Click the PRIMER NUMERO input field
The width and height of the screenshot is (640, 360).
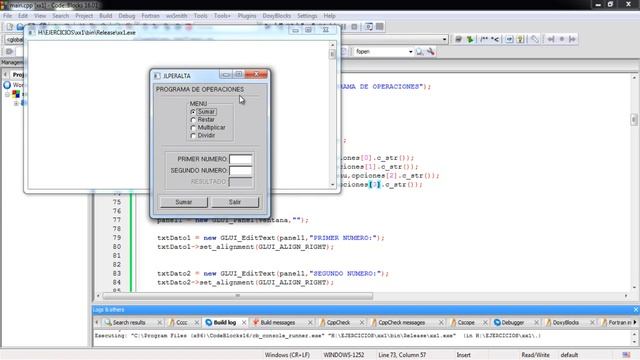click(x=240, y=159)
